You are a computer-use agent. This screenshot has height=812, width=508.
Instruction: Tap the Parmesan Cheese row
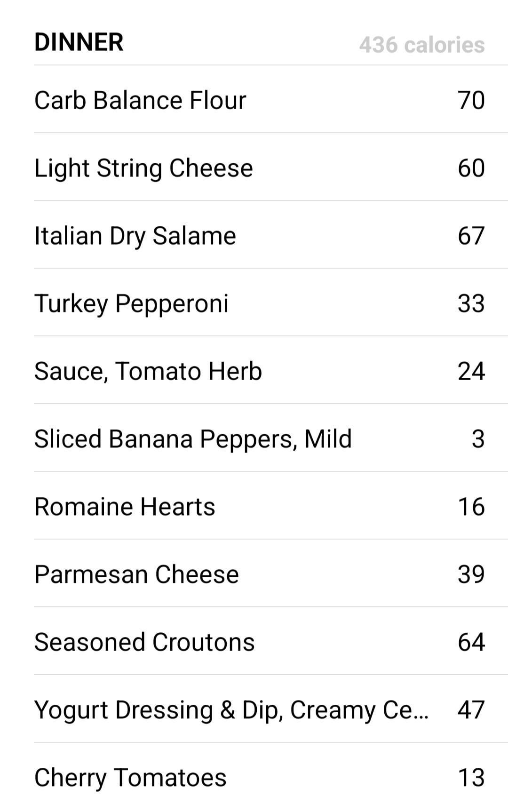[271, 573]
